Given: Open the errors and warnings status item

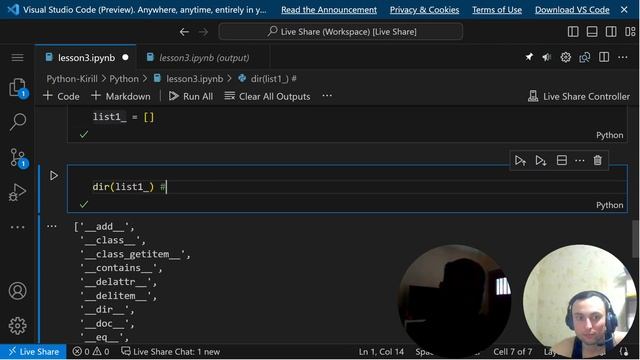Looking at the screenshot, I should (x=91, y=351).
